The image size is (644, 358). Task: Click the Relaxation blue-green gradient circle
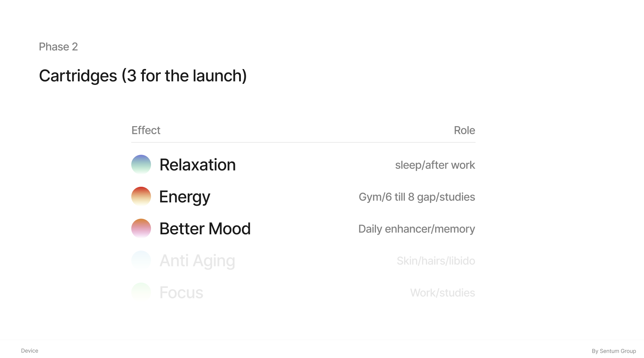[x=141, y=165]
